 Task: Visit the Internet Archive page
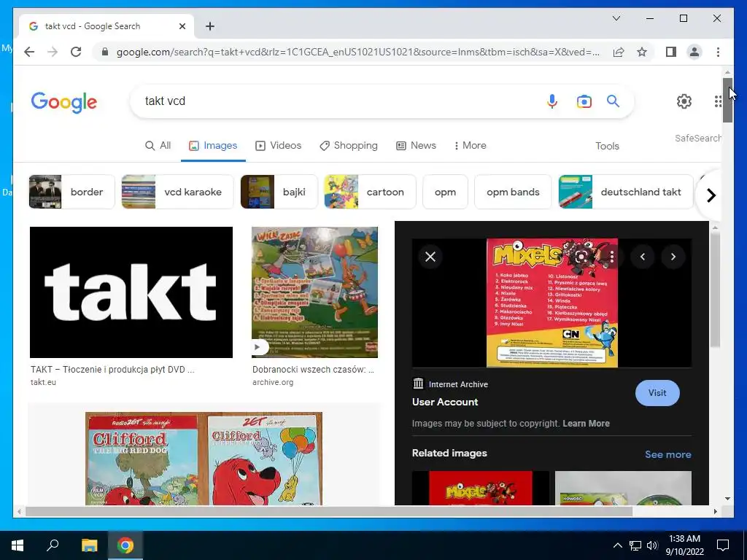click(657, 393)
